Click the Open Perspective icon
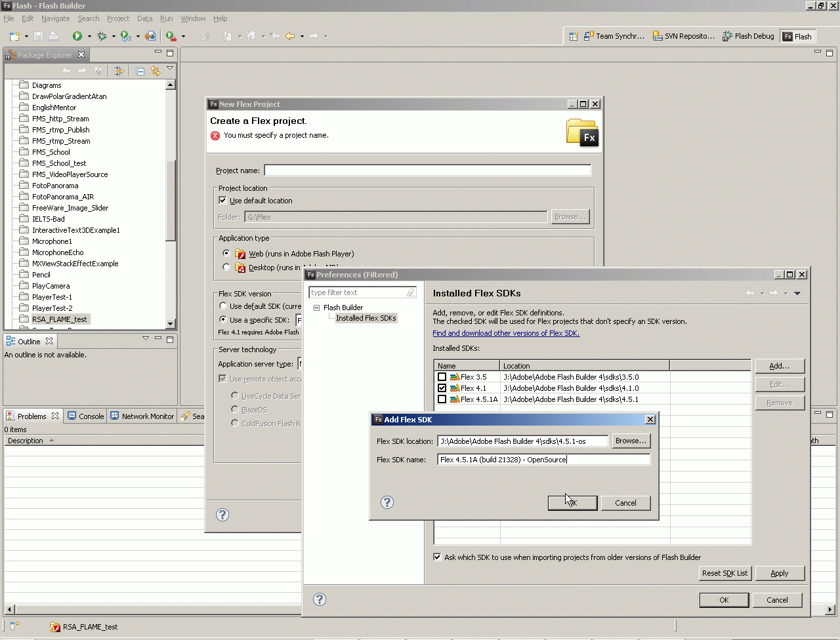 click(573, 36)
